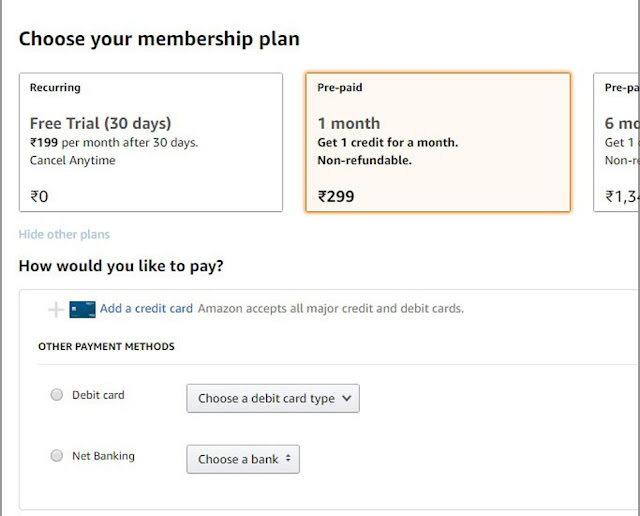Open the Add a credit card link
The width and height of the screenshot is (640, 516).
click(146, 309)
